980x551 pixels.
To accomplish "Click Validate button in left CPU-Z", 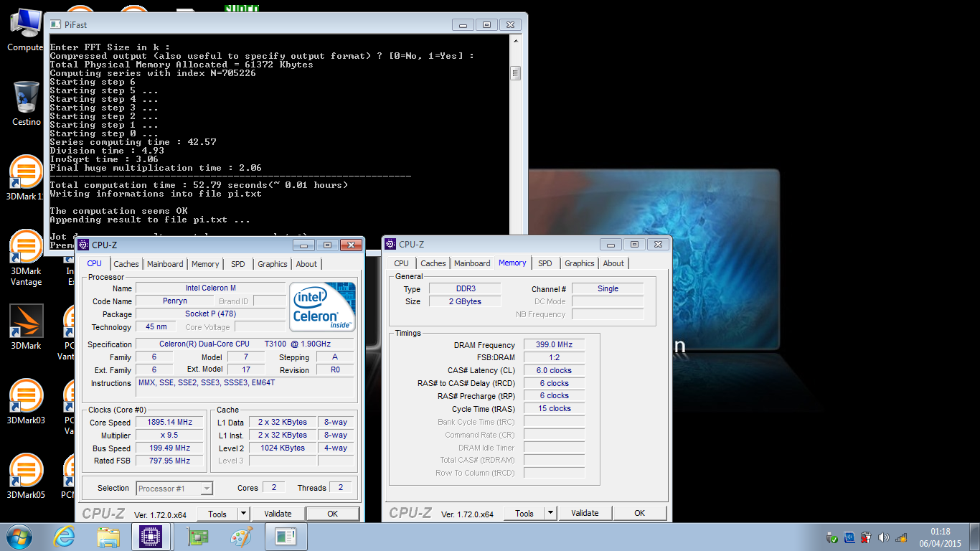I will pos(278,514).
